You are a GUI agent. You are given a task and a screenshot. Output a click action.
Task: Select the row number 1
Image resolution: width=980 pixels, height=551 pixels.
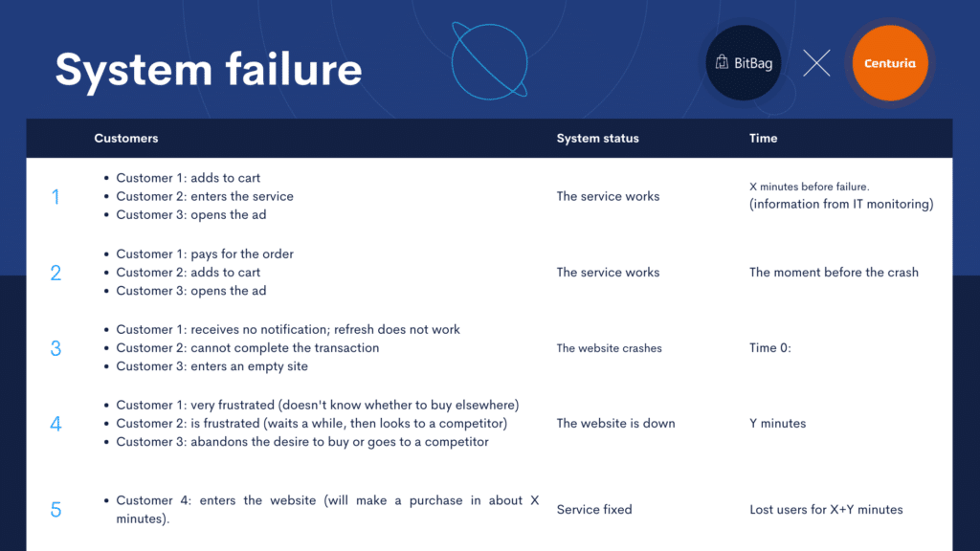(56, 197)
